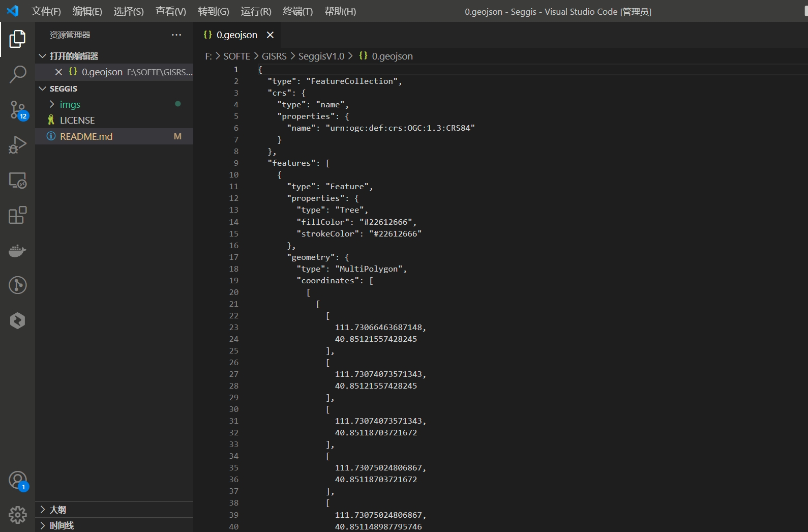This screenshot has height=532, width=808.
Task: Select 0.geojson in open editors
Action: pos(114,72)
